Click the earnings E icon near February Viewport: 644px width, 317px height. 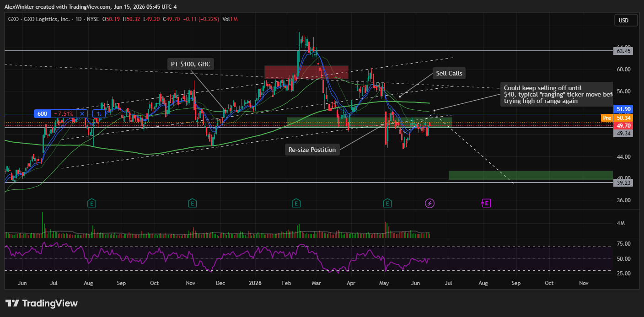pyautogui.click(x=296, y=203)
